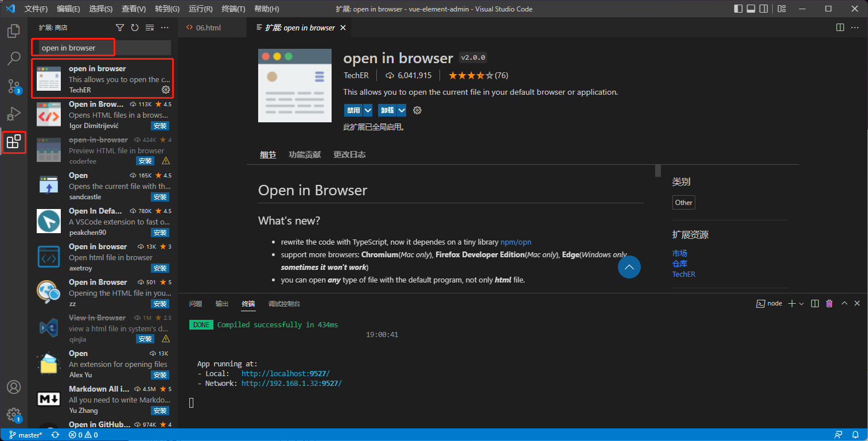
Task: Click the 卸载 uninstall button
Action: 387,110
